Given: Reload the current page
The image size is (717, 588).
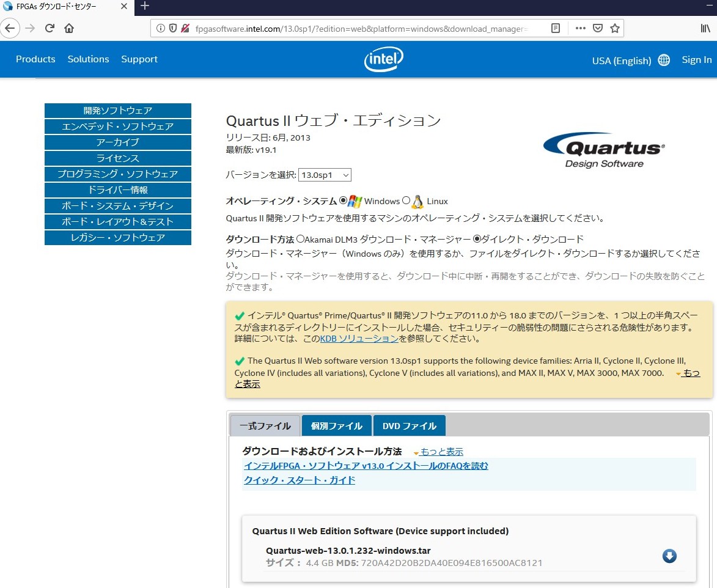Looking at the screenshot, I should coord(50,28).
